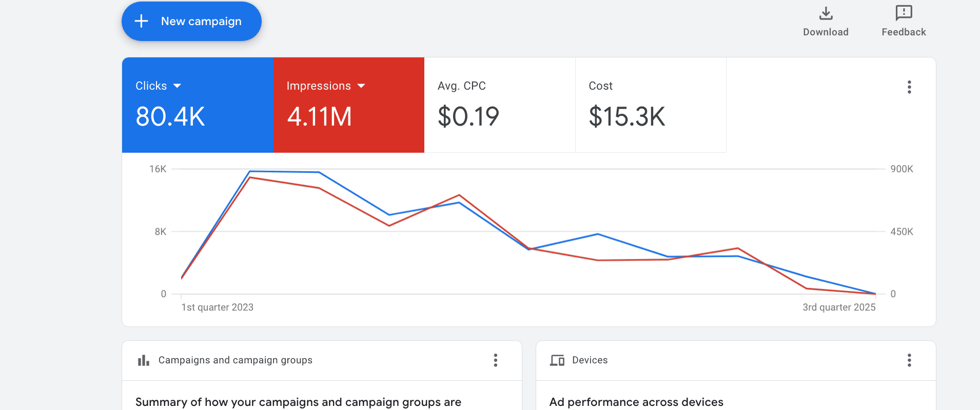Image resolution: width=980 pixels, height=410 pixels.
Task: Open the Feedback icon
Action: [904, 13]
